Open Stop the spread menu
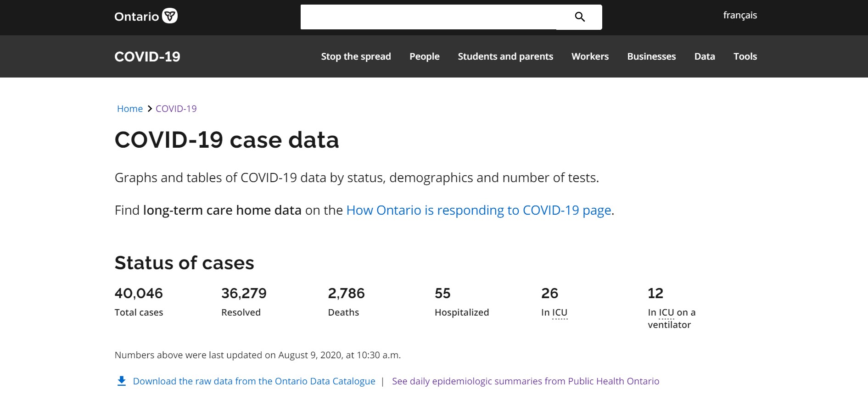 click(356, 56)
